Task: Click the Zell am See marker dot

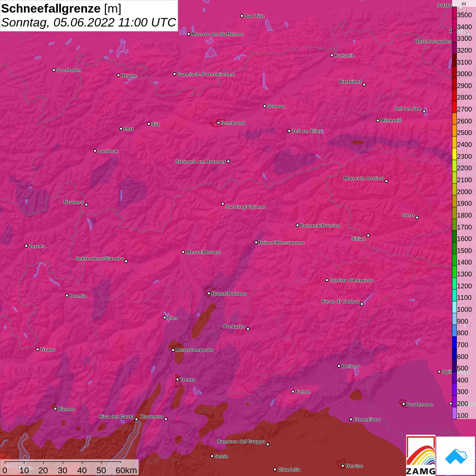Action: point(424,112)
